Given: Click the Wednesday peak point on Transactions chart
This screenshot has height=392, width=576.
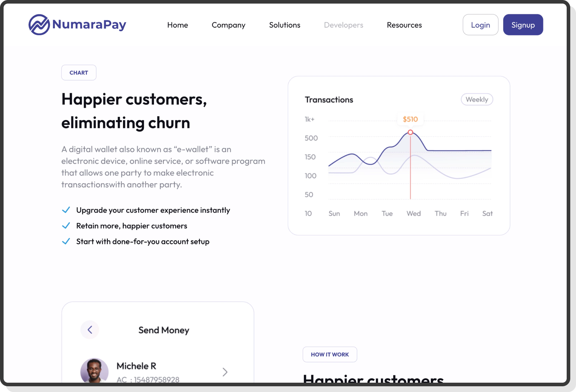Looking at the screenshot, I should pyautogui.click(x=410, y=132).
